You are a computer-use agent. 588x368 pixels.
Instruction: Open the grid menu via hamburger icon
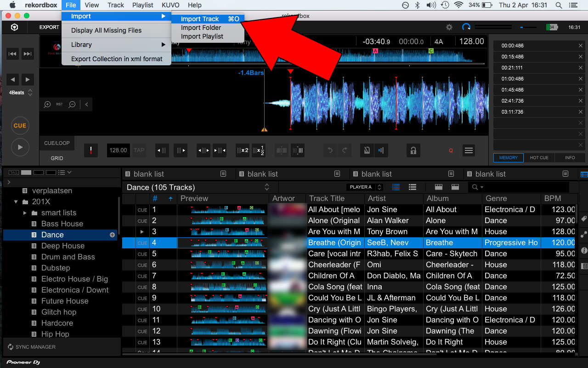(x=469, y=150)
